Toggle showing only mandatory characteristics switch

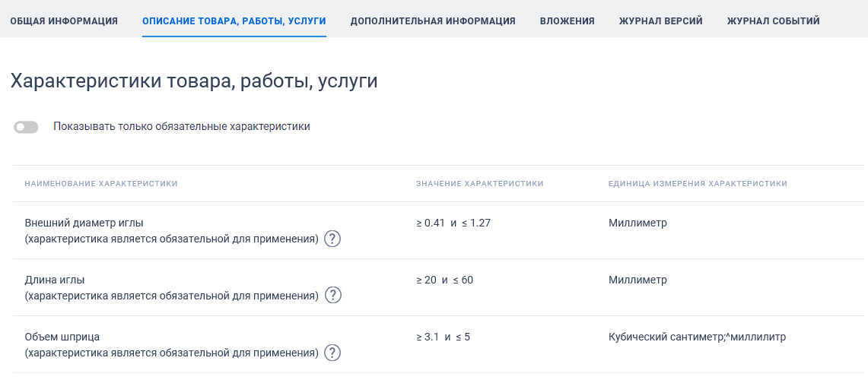[x=27, y=127]
